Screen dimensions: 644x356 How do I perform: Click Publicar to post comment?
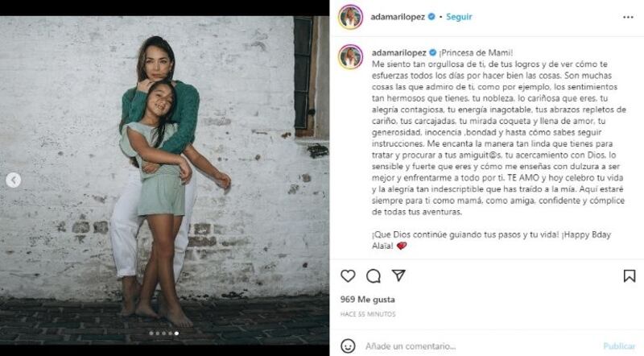[619, 346]
